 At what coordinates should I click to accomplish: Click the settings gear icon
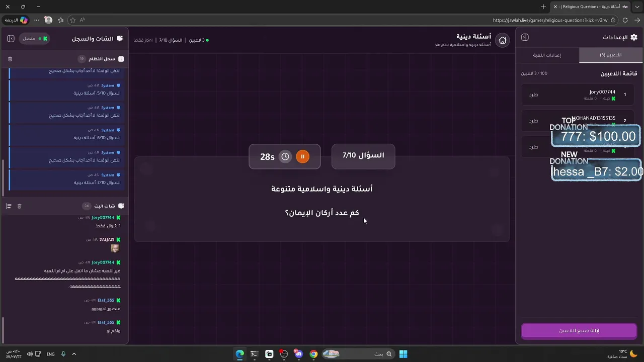(633, 37)
